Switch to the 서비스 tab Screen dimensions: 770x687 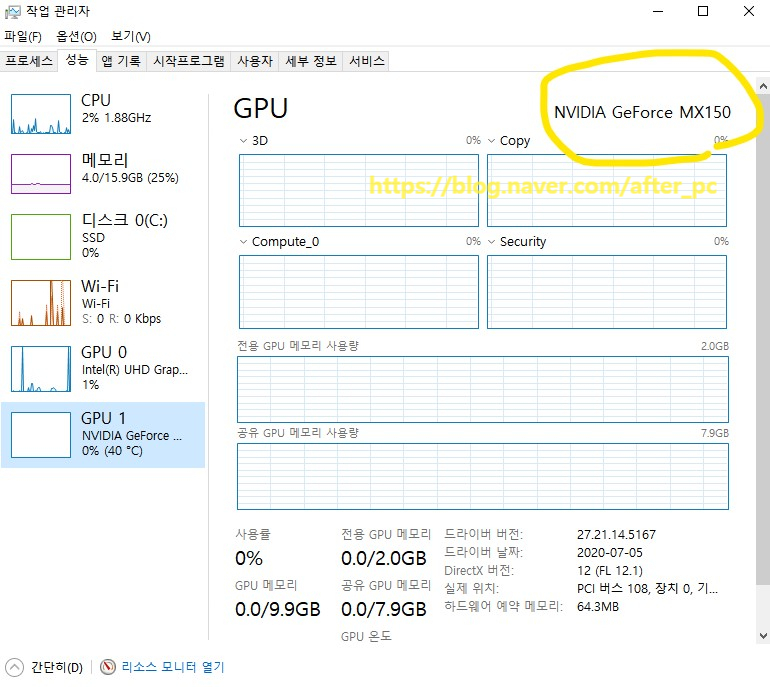pyautogui.click(x=366, y=61)
